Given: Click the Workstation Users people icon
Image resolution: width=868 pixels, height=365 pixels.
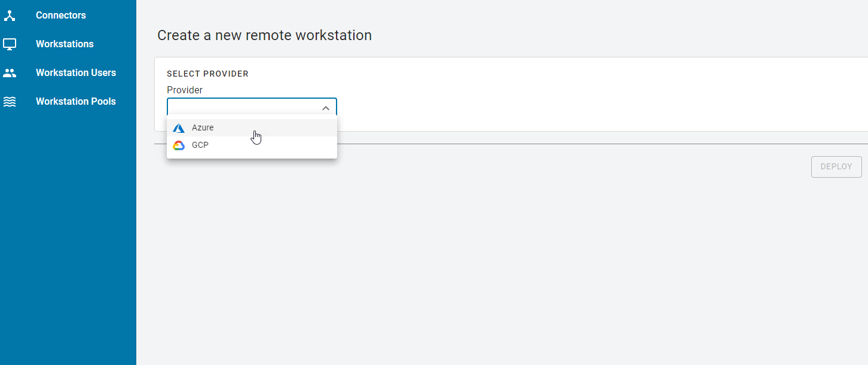Looking at the screenshot, I should pyautogui.click(x=10, y=73).
